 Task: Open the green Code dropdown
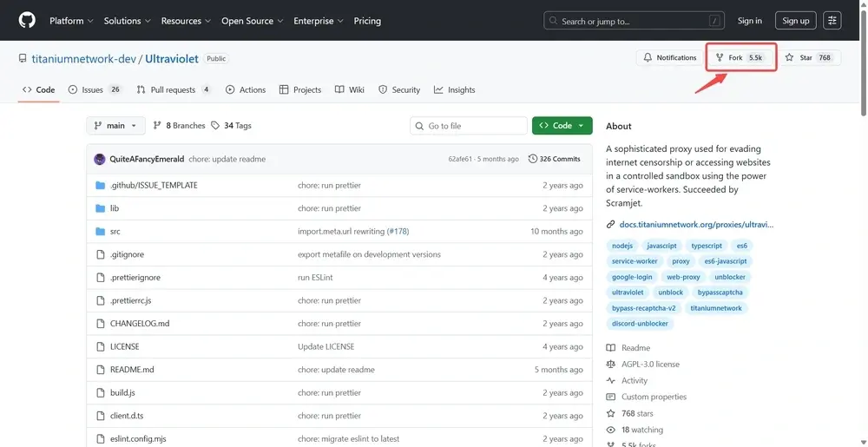(x=562, y=126)
